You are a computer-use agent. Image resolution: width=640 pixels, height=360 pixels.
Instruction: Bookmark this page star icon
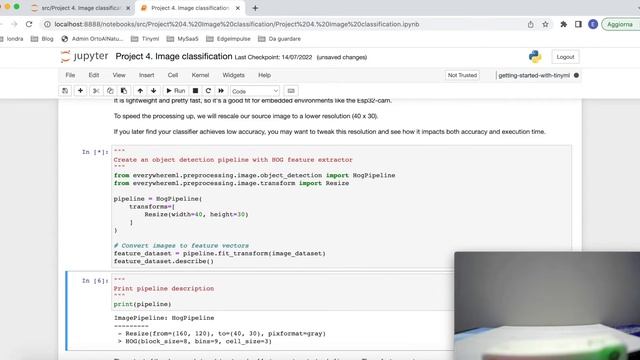545,24
